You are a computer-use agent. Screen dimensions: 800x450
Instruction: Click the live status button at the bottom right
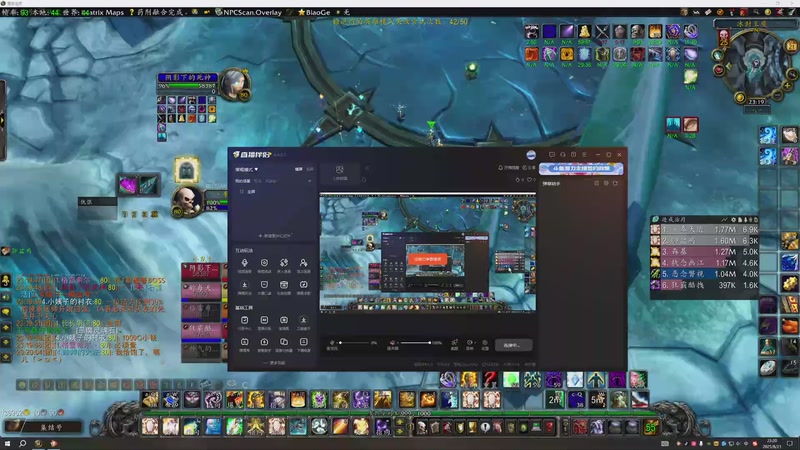513,345
